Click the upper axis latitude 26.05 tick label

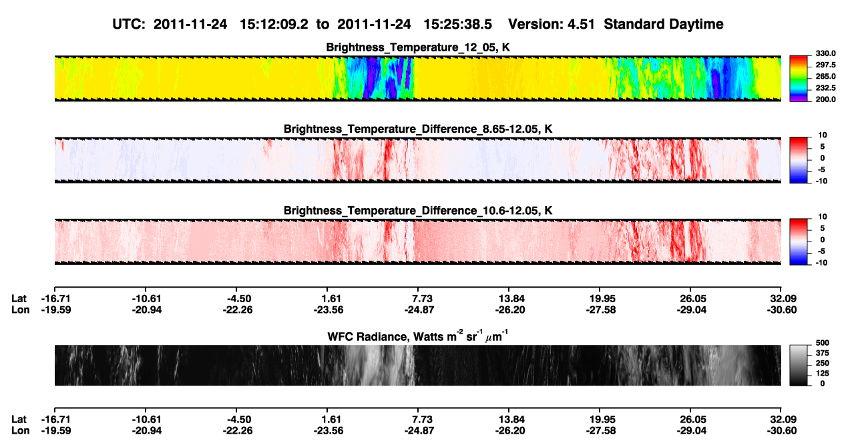pos(691,299)
